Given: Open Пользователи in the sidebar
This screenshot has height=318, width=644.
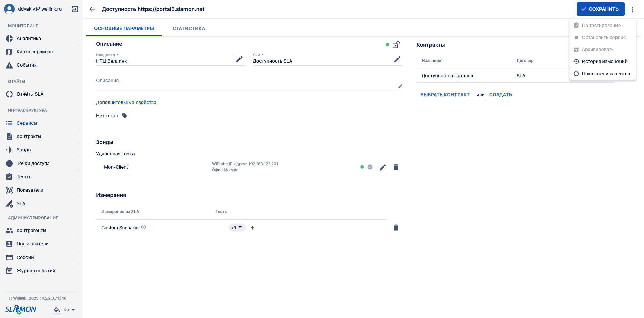Looking at the screenshot, I should 42,244.
